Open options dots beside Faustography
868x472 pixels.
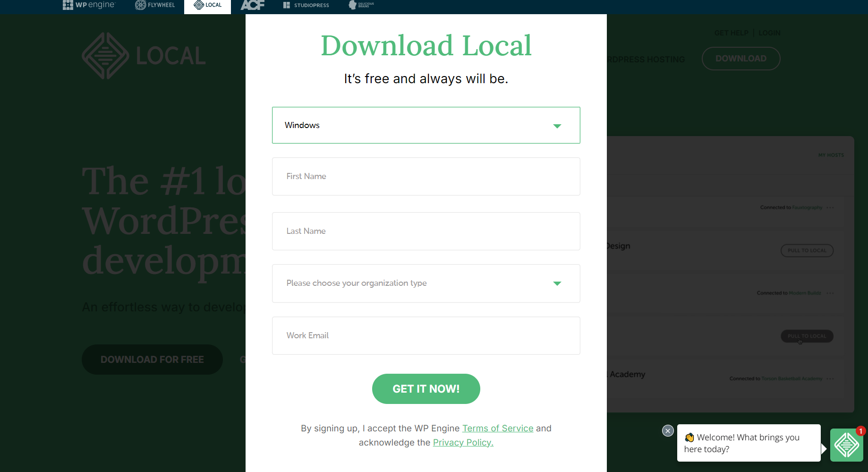830,208
